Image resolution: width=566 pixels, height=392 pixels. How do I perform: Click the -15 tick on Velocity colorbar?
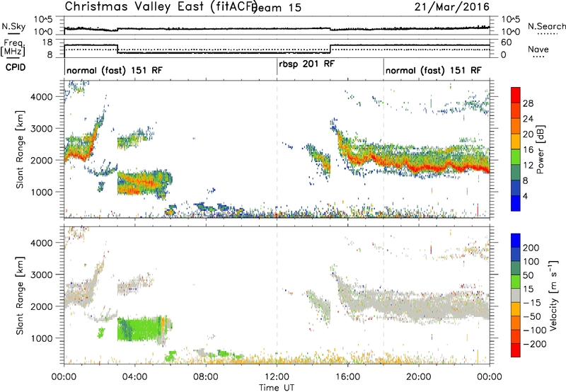(532, 302)
